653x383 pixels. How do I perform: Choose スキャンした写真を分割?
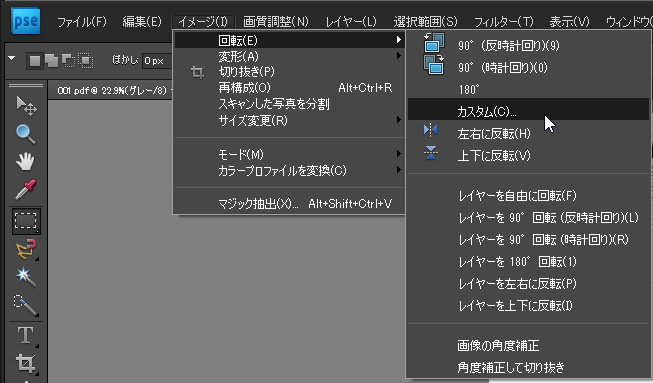[289, 104]
